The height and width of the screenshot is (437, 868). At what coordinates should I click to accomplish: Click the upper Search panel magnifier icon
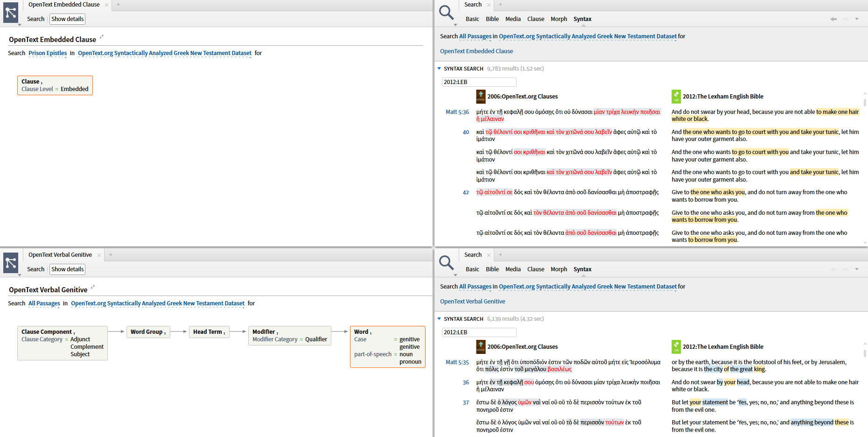(446, 13)
